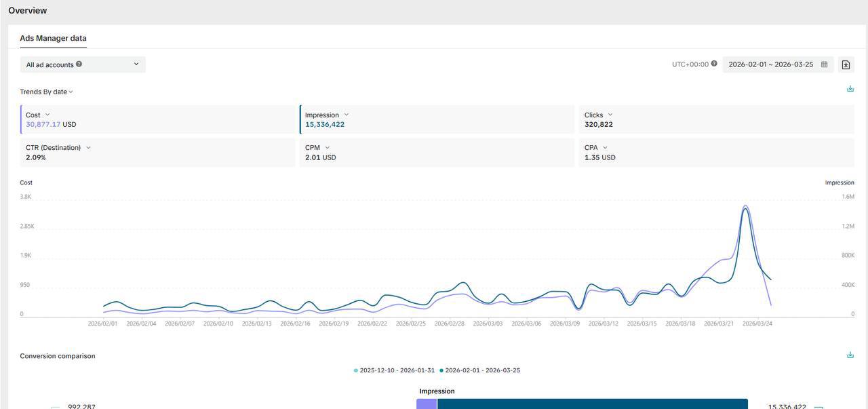Change the Impression metric via its chevron
The image size is (868, 409).
[x=347, y=115]
